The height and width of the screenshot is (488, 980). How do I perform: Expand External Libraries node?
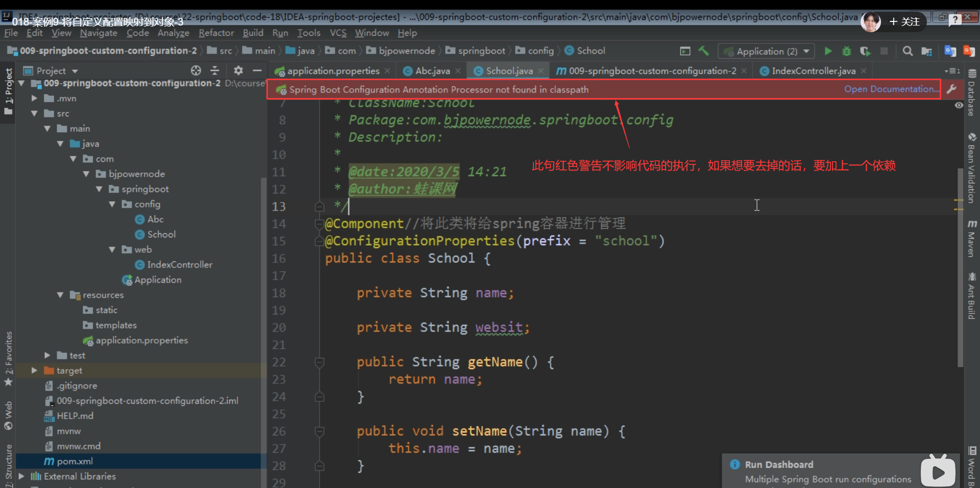pos(21,476)
